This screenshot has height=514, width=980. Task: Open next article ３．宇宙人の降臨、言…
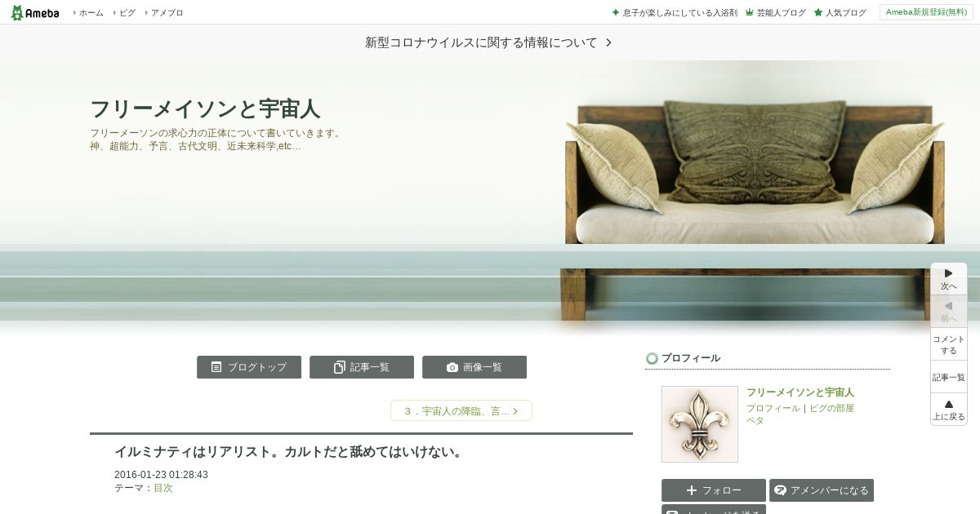(461, 410)
